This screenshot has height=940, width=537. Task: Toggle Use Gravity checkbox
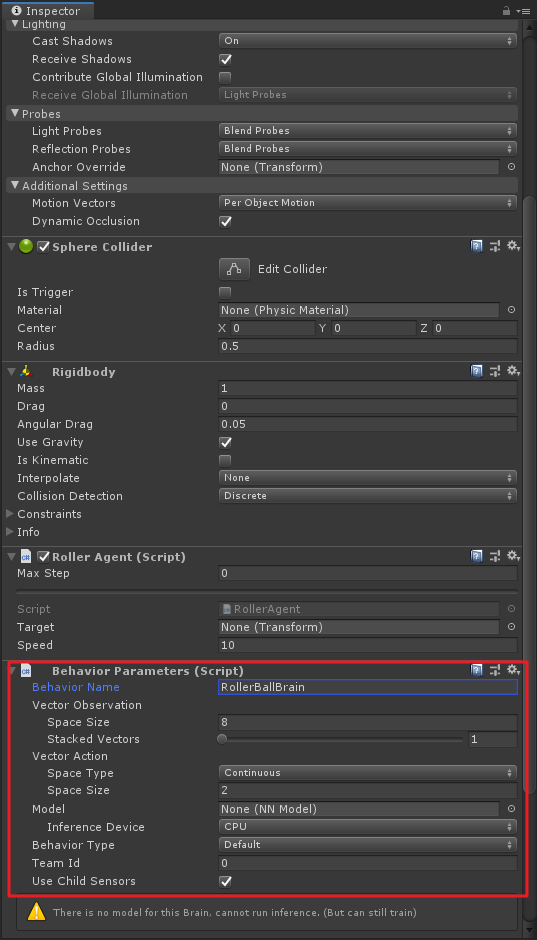pos(225,442)
